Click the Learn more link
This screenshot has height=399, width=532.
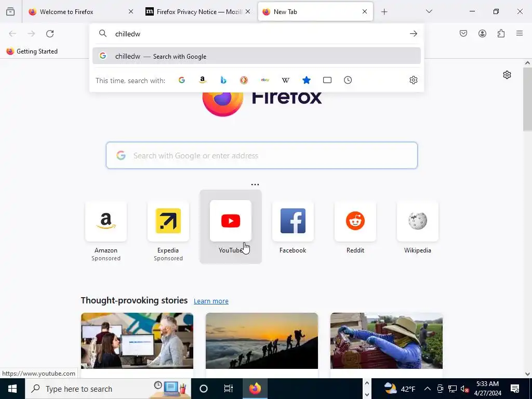tap(211, 301)
